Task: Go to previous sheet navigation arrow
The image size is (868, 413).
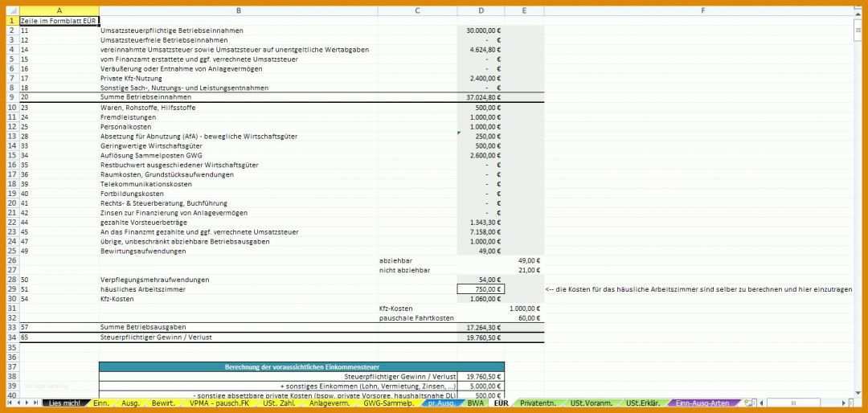Action: point(18,403)
